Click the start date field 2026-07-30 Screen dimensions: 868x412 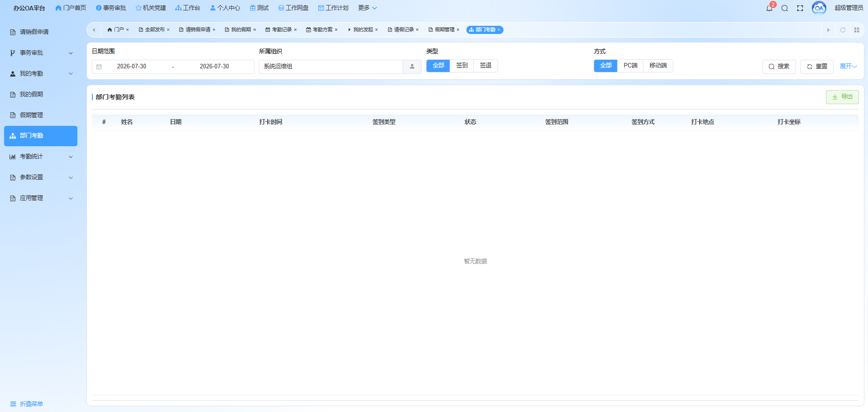pyautogui.click(x=131, y=67)
